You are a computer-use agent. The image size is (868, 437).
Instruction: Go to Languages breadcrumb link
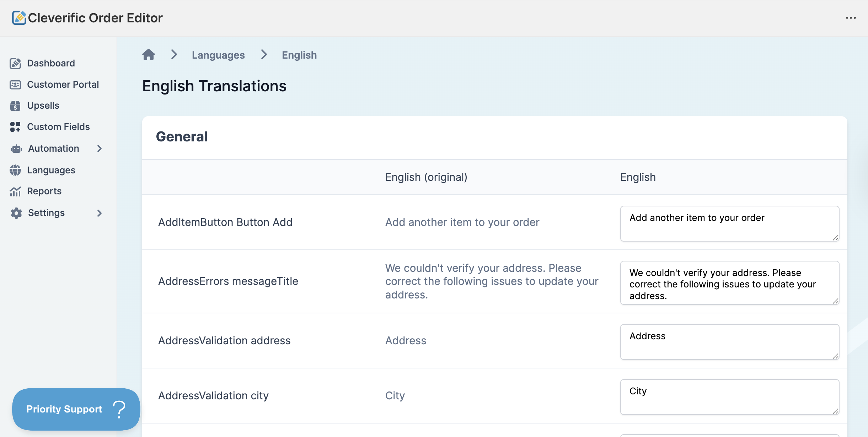tap(218, 55)
